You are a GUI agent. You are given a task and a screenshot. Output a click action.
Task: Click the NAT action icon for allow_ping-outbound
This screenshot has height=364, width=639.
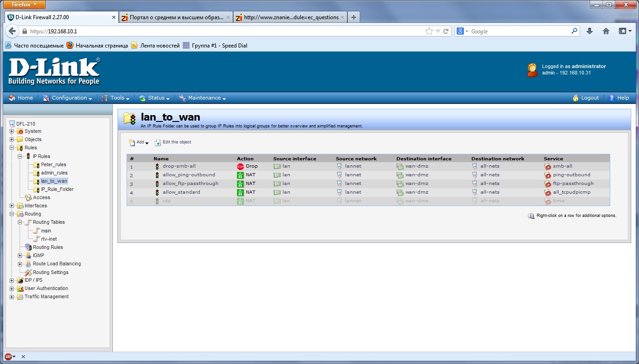click(240, 175)
